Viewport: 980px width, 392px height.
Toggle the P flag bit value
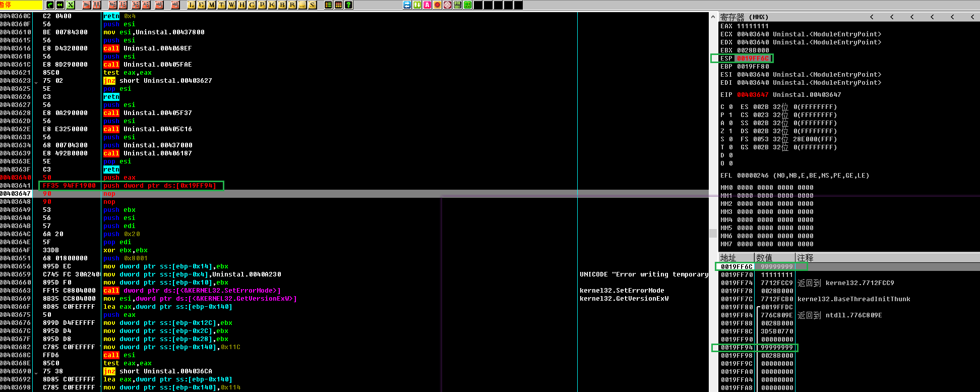click(x=731, y=115)
